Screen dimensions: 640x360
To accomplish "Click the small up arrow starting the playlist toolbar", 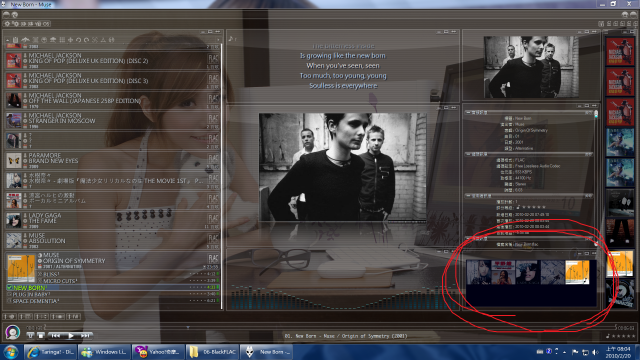I will (x=7, y=40).
